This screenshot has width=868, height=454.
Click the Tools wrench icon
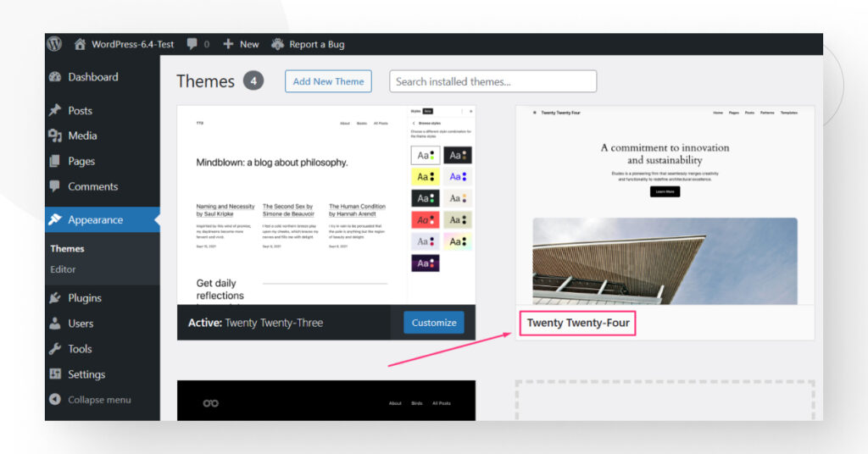pos(55,349)
